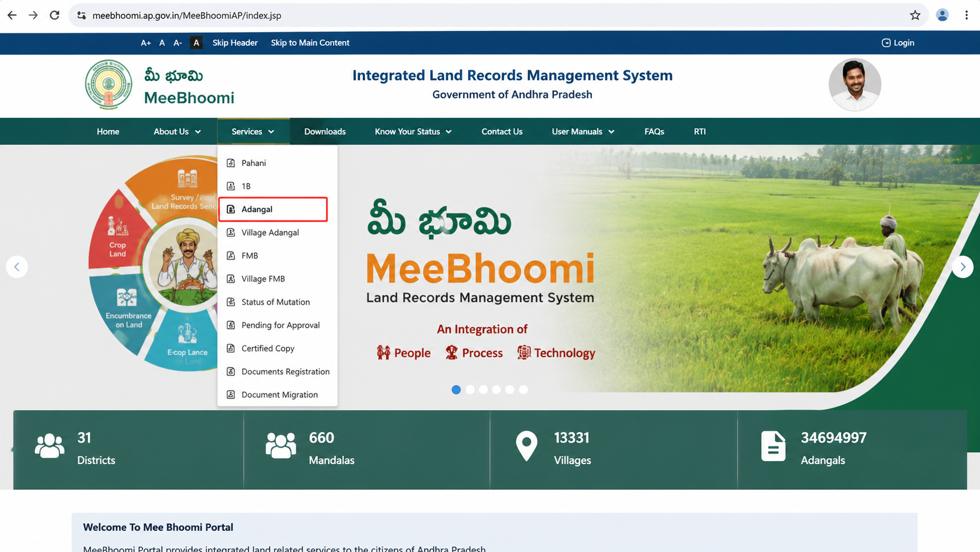Reset font size with plain A

coord(162,43)
